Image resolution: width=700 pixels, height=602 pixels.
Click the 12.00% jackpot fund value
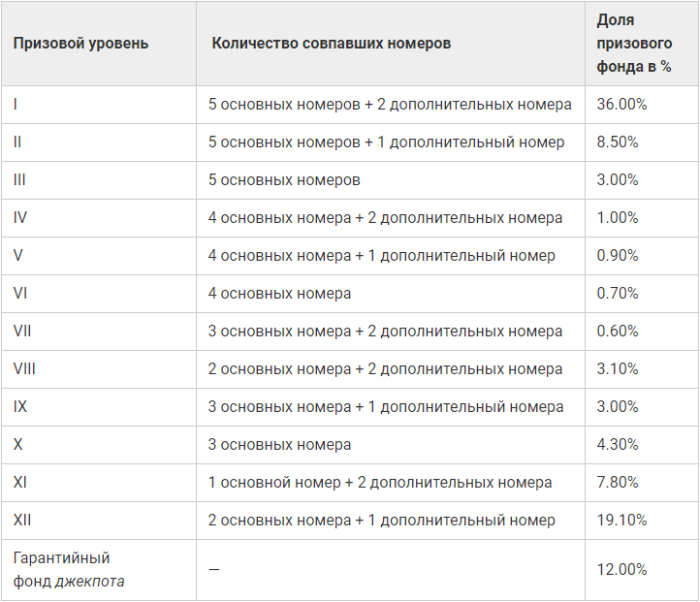(x=621, y=569)
